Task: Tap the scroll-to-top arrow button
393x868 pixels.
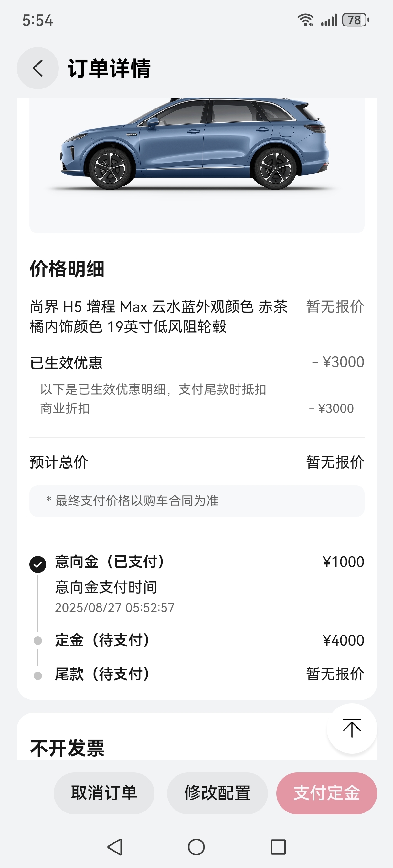Action: coord(352,728)
